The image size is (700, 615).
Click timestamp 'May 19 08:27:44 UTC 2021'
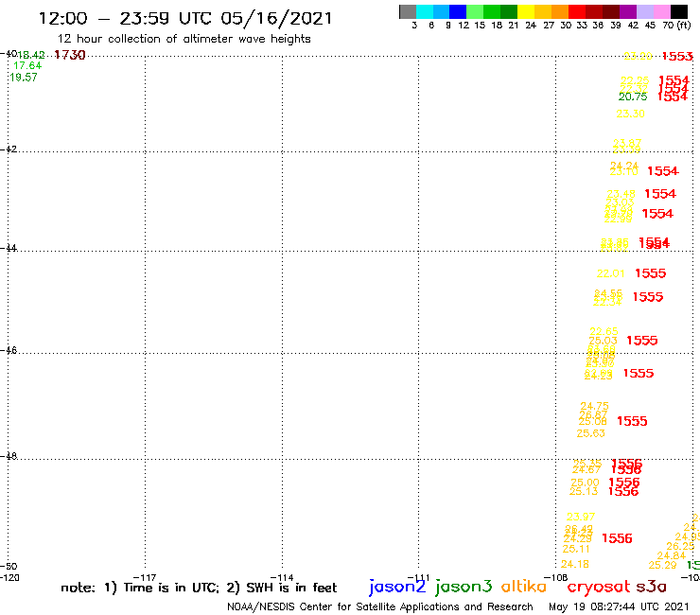tap(619, 606)
